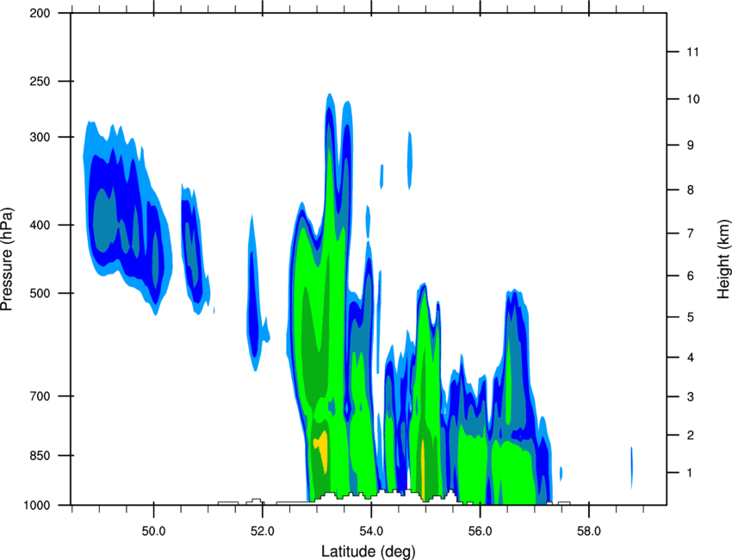Click the 6 km height tick label
The image size is (732, 560).
pos(691,276)
